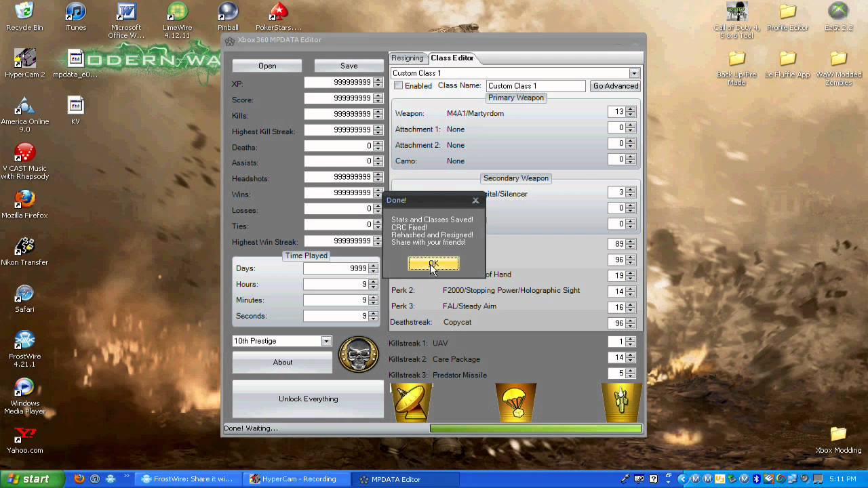This screenshot has height=488, width=868.
Task: Click MPDATA Editor taskbar button
Action: click(x=405, y=479)
